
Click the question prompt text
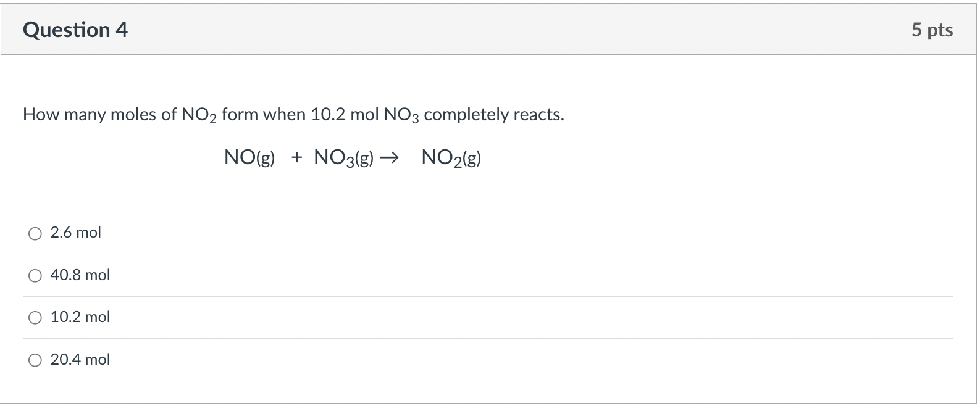click(x=293, y=114)
